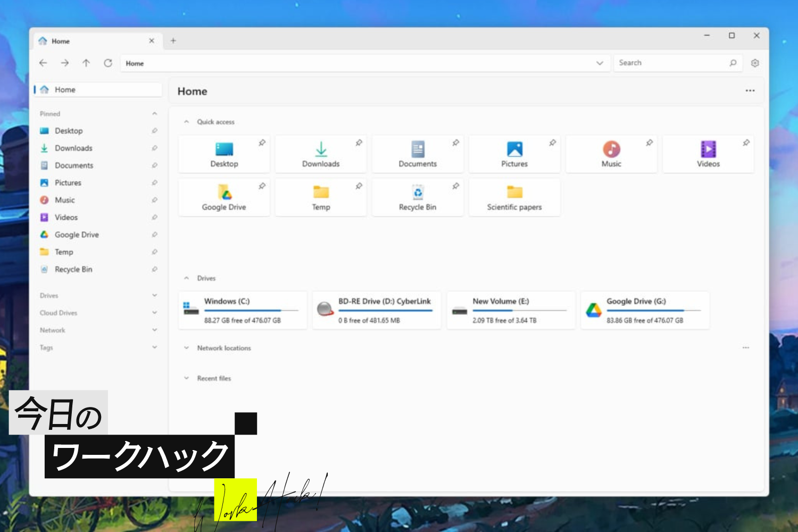This screenshot has width=798, height=532.
Task: Navigate up one folder level
Action: pyautogui.click(x=86, y=63)
